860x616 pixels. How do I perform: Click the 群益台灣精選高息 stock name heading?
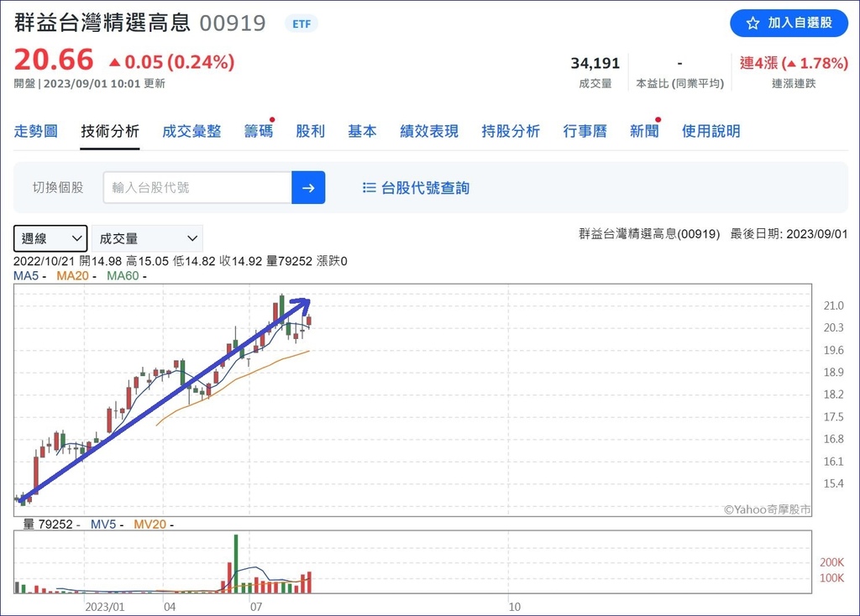point(102,23)
